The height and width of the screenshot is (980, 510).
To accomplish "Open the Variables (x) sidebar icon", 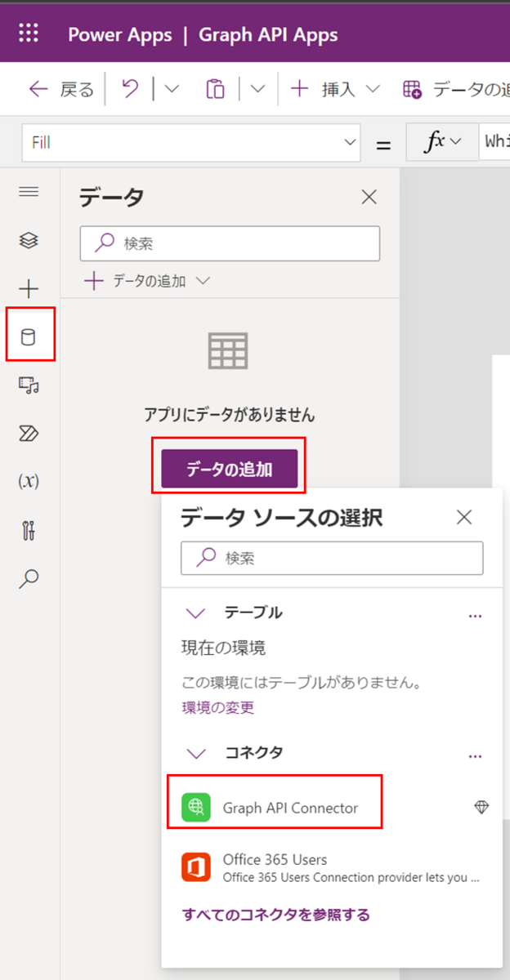I will [29, 481].
